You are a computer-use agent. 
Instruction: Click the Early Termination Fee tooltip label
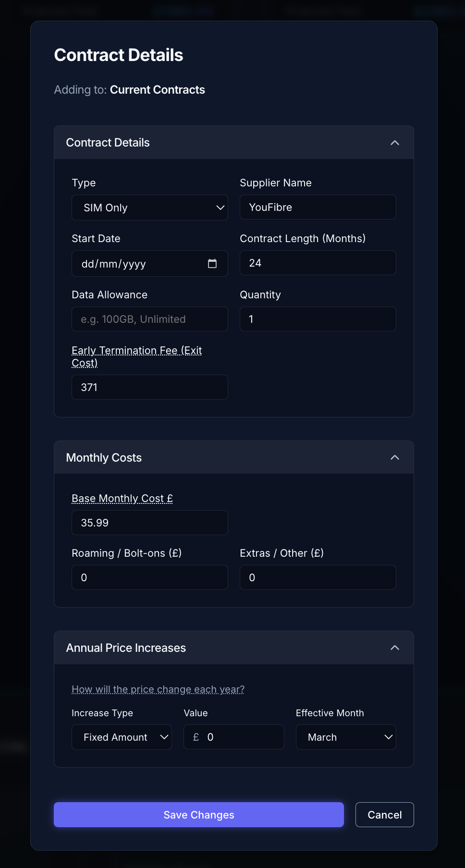137,356
